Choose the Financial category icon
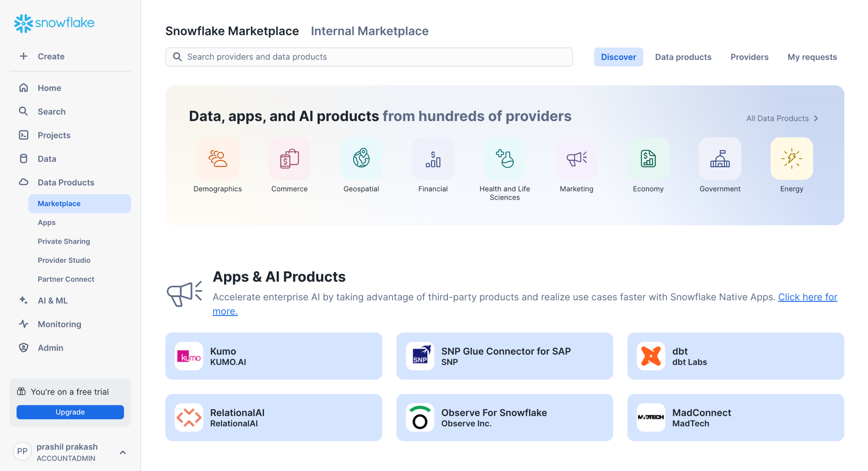 433,158
